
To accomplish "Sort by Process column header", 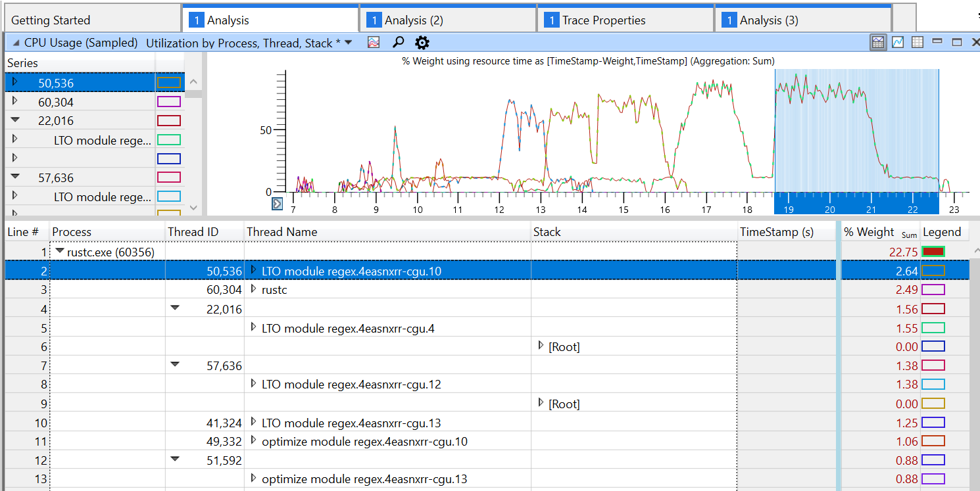I will pyautogui.click(x=107, y=232).
